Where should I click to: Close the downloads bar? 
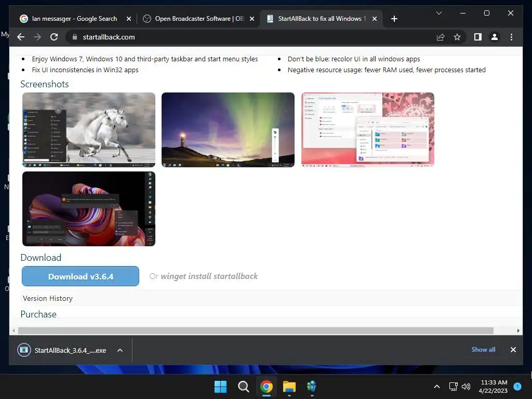click(513, 350)
